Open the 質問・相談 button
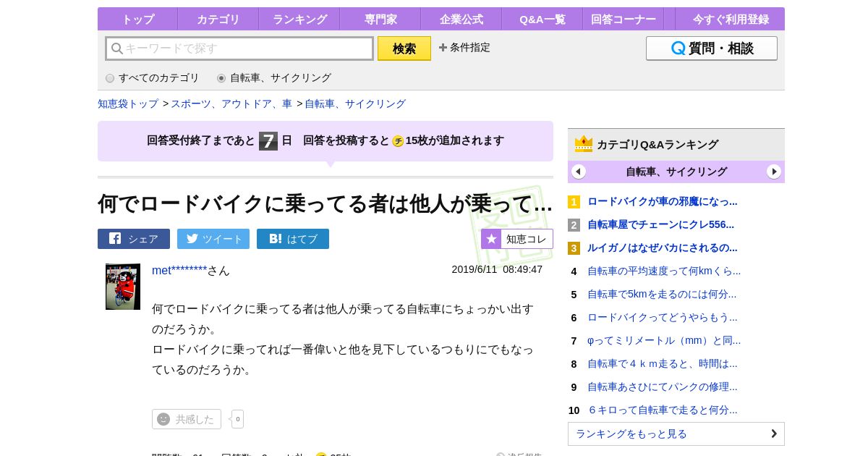The image size is (868, 456). tap(712, 48)
